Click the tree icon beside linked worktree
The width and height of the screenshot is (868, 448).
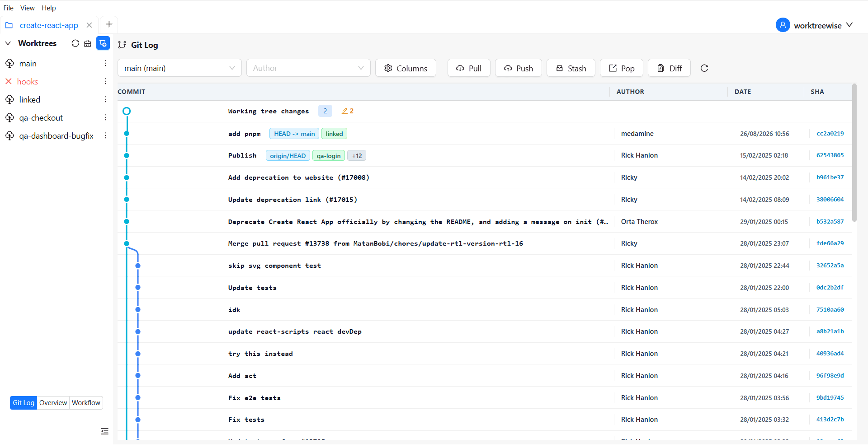click(x=9, y=100)
